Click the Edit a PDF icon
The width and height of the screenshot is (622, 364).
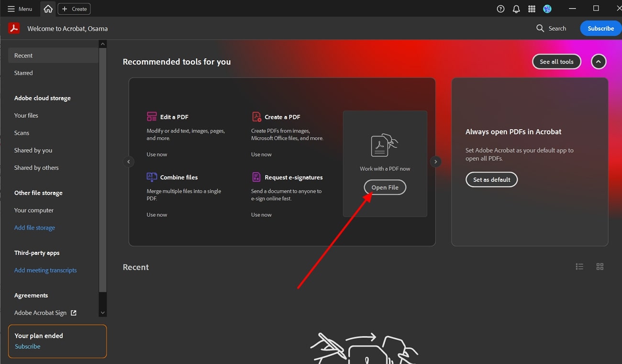click(152, 117)
